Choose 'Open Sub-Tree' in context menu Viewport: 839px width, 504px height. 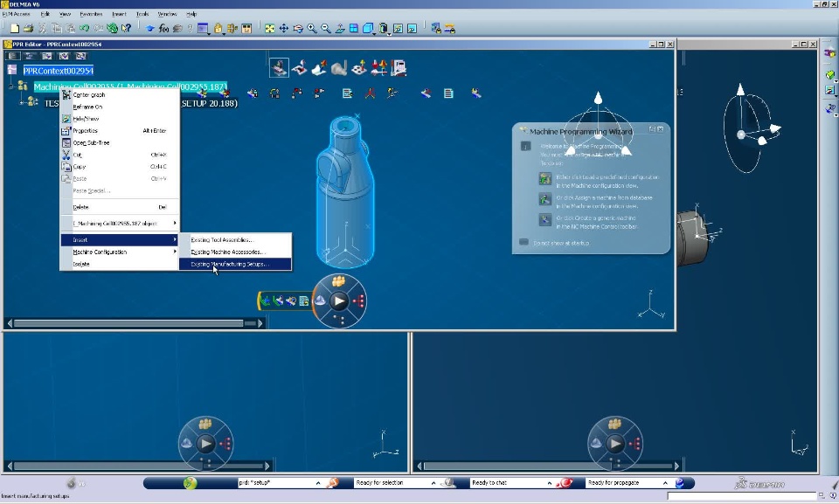[x=119, y=143]
